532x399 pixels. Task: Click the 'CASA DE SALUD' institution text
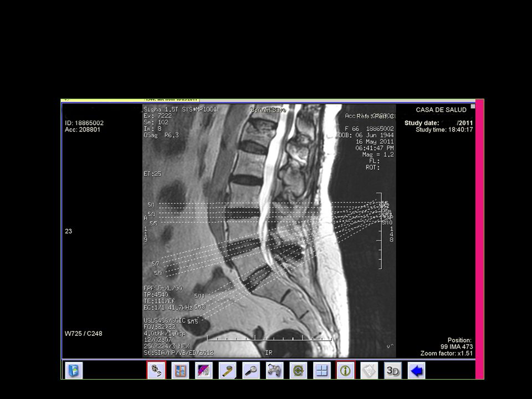441,110
